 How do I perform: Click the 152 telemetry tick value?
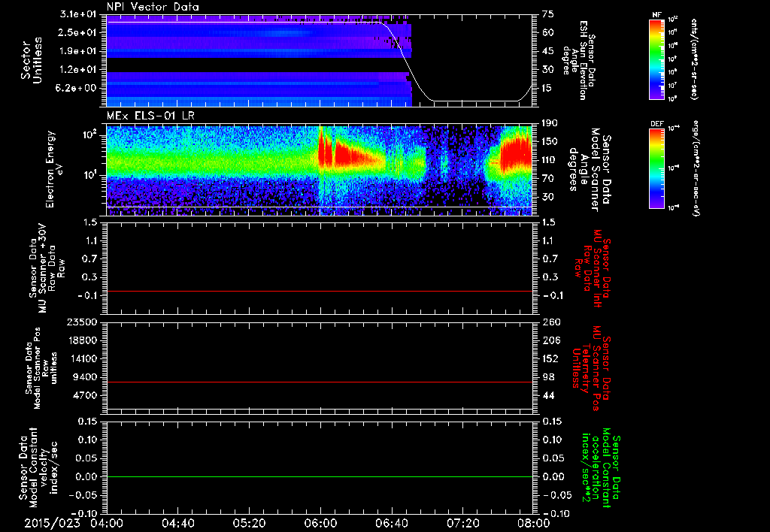(550, 358)
